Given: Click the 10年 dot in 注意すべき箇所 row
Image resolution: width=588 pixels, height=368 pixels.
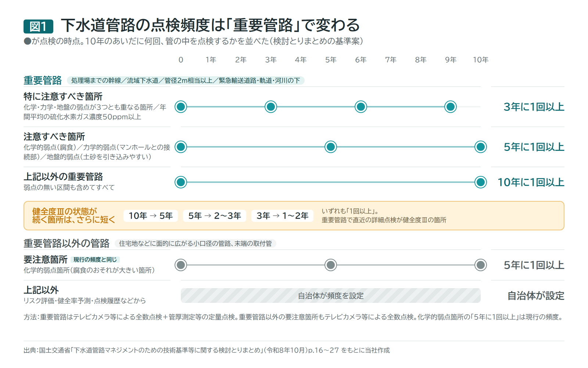Looking at the screenshot, I should [481, 147].
